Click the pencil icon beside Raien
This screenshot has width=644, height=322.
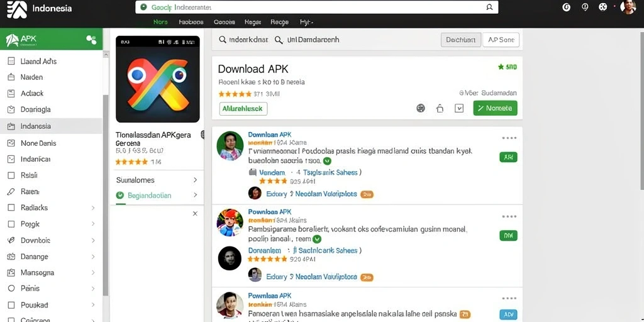11,191
